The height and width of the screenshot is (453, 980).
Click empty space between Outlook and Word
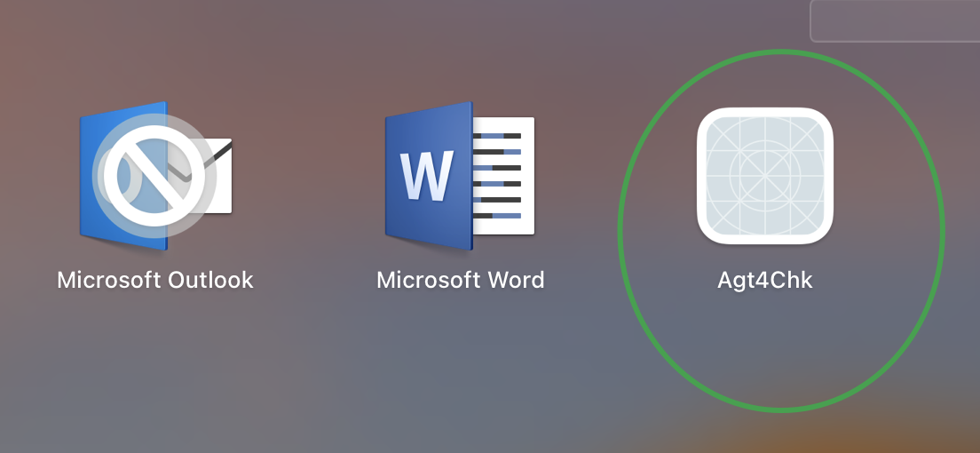(306, 178)
